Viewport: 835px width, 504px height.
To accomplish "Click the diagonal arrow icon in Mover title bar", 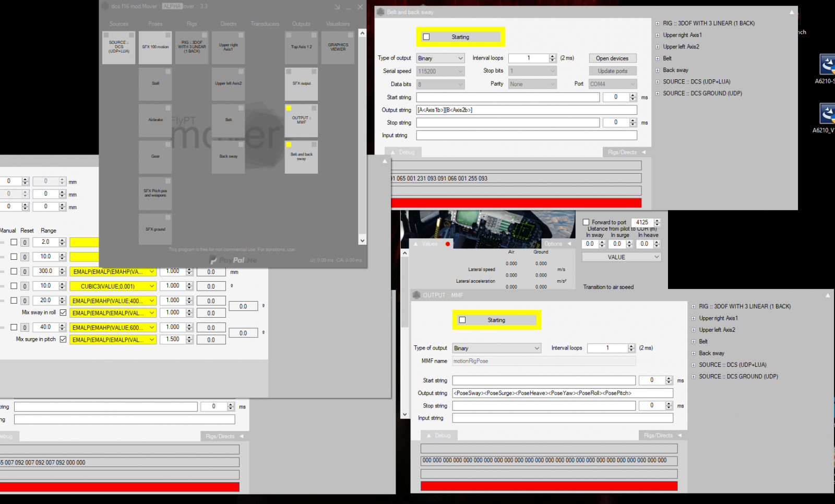I will (337, 7).
